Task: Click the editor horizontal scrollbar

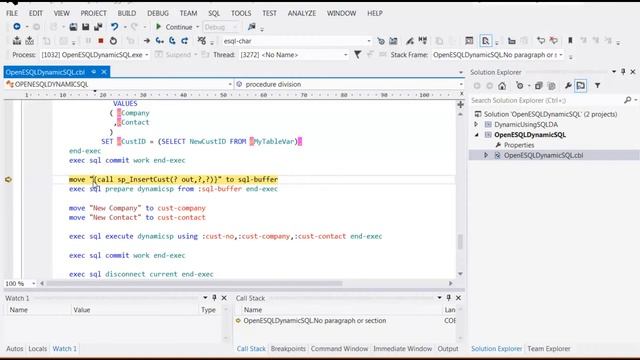Action: pos(194,283)
